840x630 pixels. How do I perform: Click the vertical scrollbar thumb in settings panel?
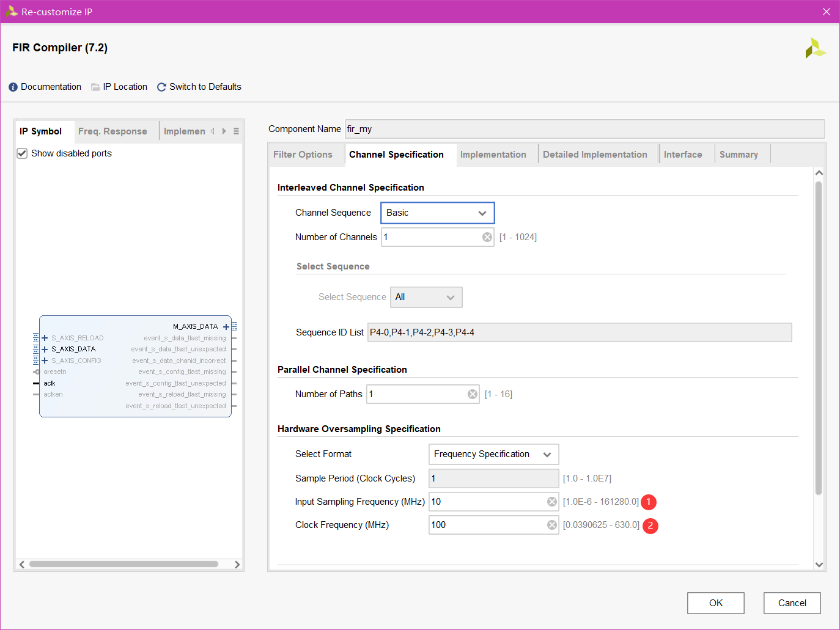819,338
